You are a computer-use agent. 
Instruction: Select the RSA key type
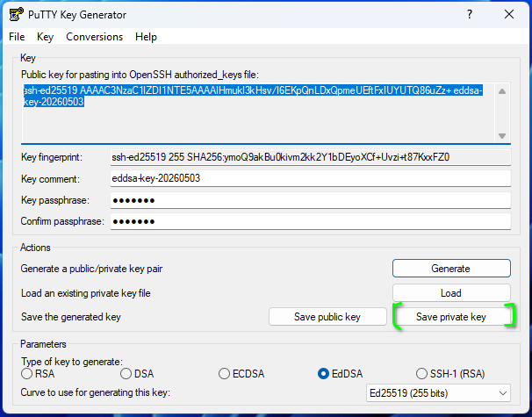[x=38, y=374]
